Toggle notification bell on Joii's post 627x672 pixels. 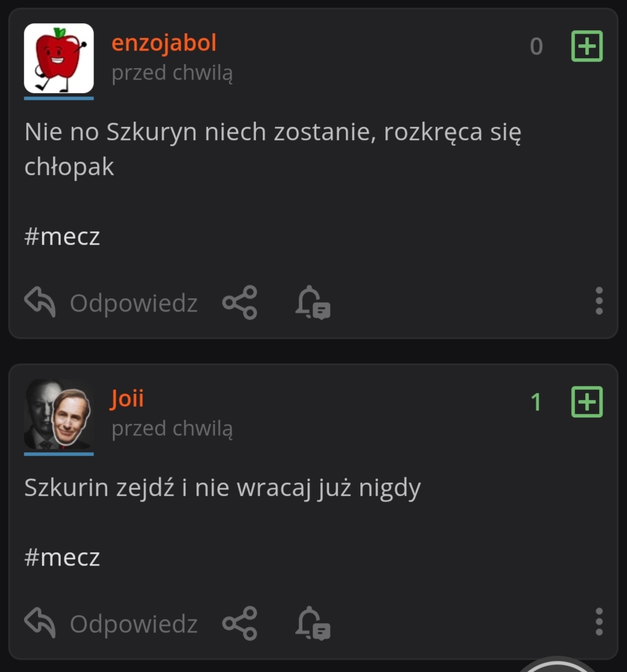312,623
